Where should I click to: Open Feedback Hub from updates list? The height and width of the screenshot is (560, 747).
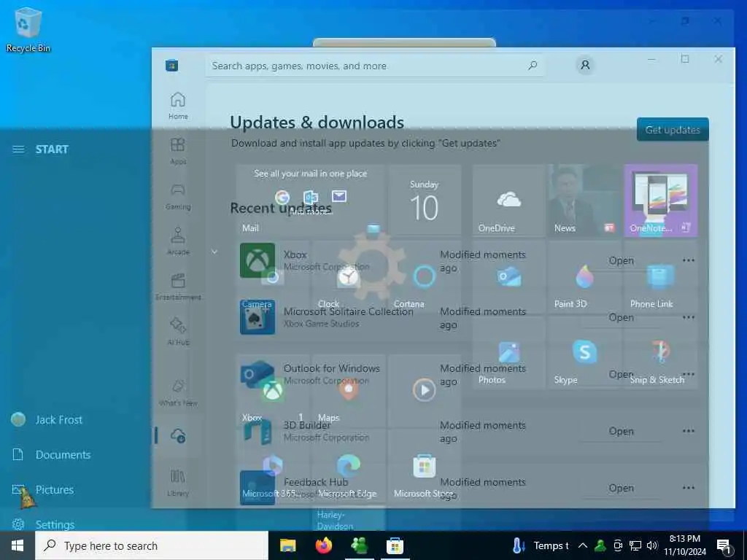tap(621, 488)
